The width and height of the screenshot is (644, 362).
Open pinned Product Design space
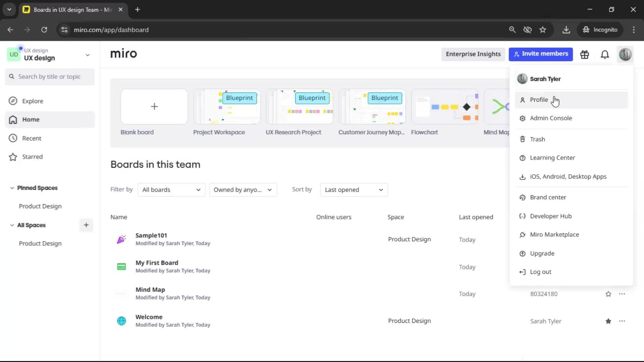click(x=40, y=206)
